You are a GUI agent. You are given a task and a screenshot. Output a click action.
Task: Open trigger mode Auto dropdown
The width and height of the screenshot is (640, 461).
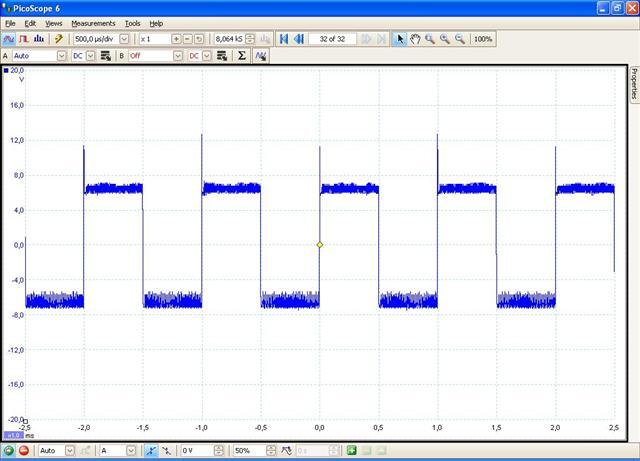coord(69,451)
